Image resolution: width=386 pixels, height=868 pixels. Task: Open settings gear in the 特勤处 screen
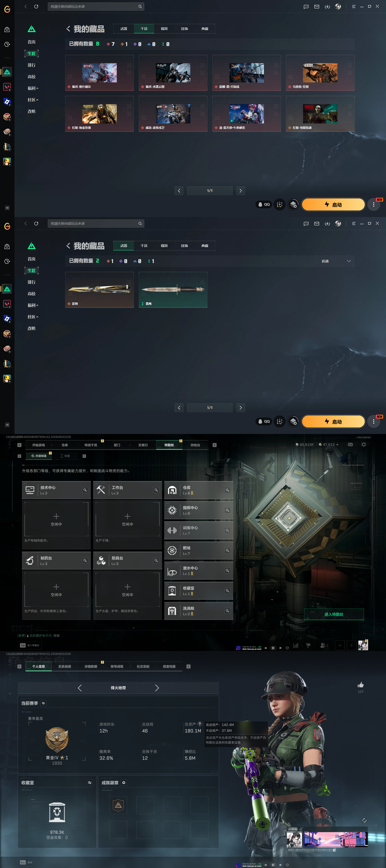coord(364,444)
